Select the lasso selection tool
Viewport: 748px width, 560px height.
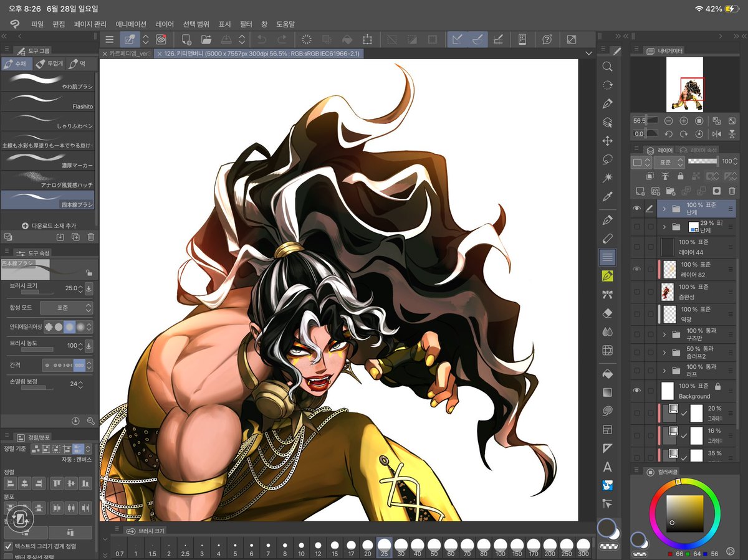[x=607, y=160]
